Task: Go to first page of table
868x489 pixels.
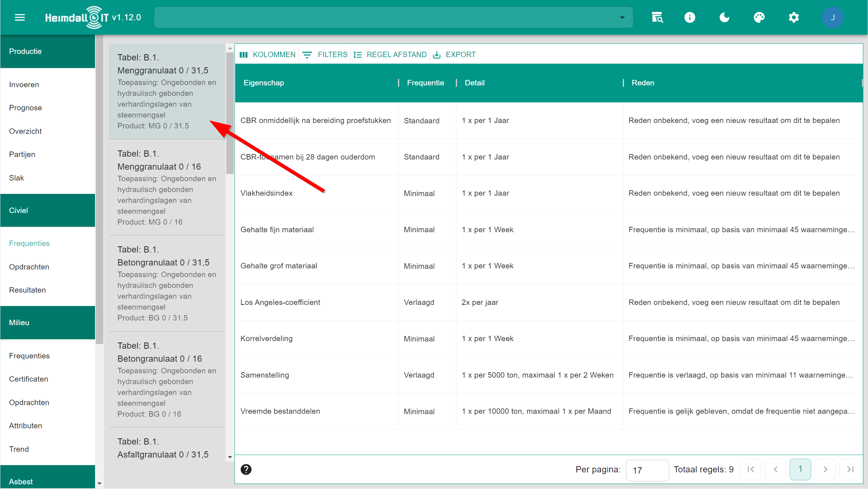Action: coord(751,469)
